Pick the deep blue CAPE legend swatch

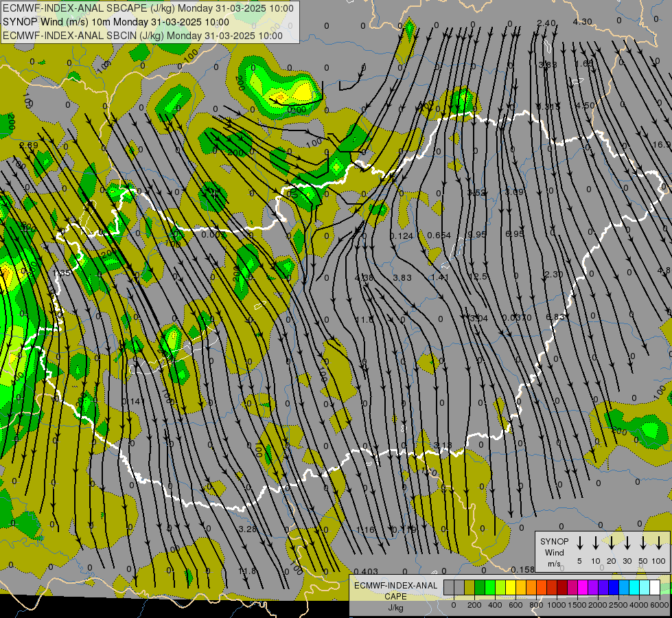[x=613, y=588]
